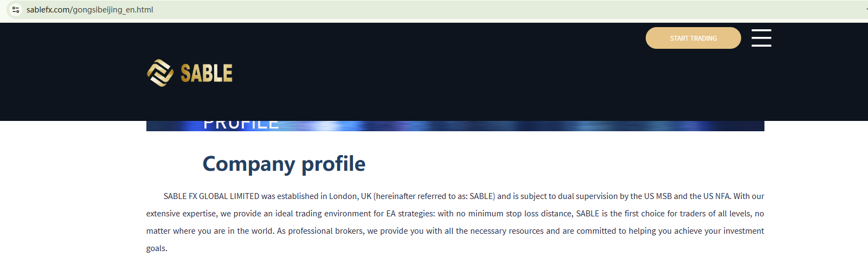868x263 pixels.
Task: Click the SABLE wordmark text in header
Action: click(207, 73)
